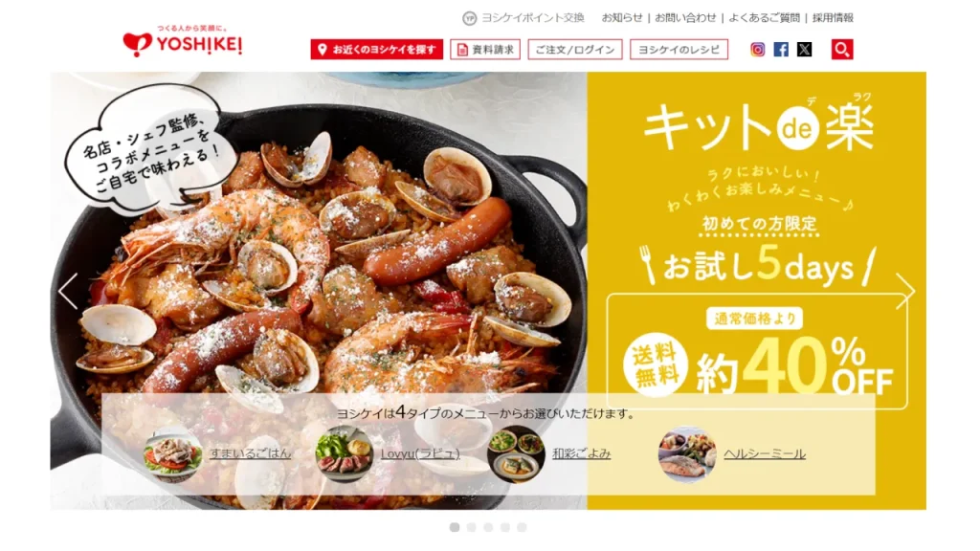Click the YOSHIKEI heart logo
Viewport: 980px width, 551px height.
pos(182,42)
